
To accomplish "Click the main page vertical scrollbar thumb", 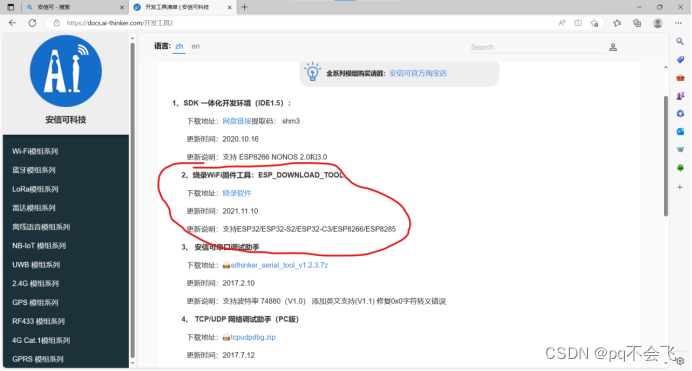I will 666,155.
